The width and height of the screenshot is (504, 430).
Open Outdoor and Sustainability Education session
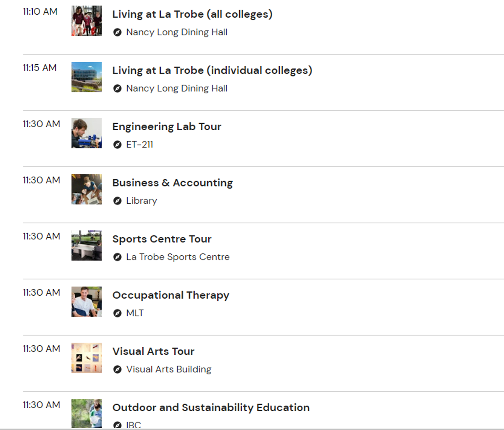coord(211,408)
